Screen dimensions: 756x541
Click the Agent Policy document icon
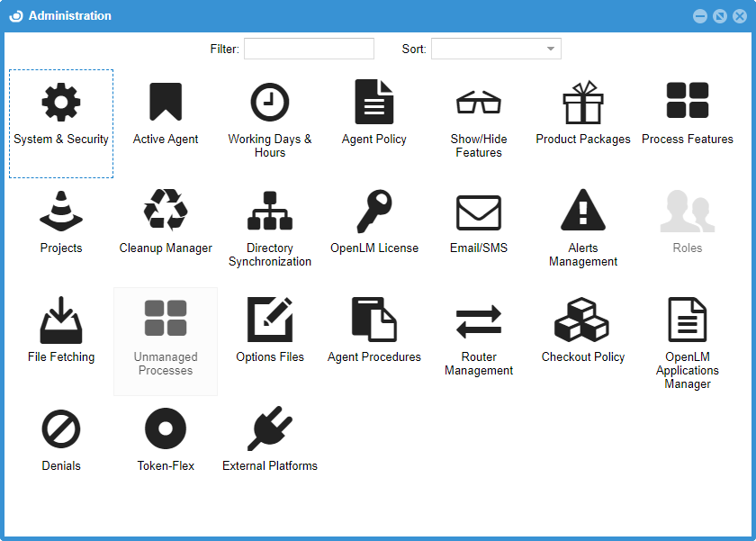374,103
